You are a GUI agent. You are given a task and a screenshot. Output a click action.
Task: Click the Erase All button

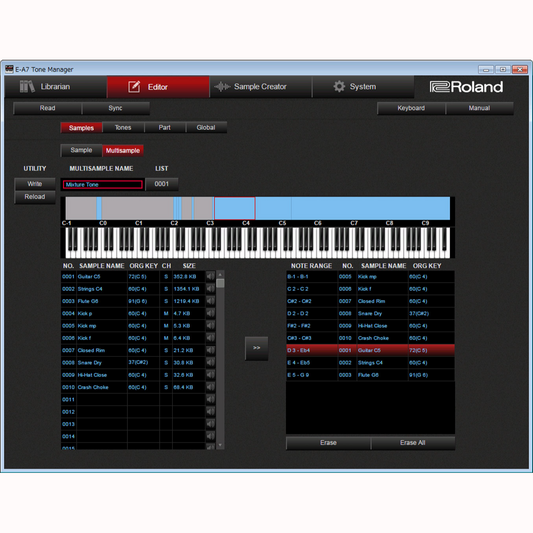412,443
